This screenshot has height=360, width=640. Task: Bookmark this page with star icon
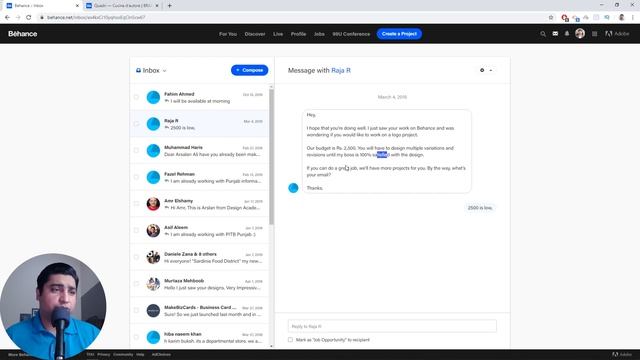551,18
